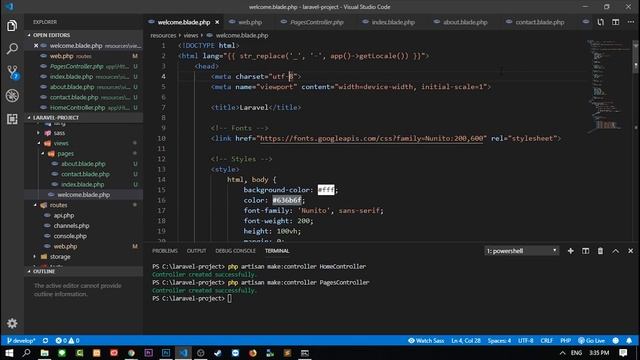
Task: Click the #636b6f color value in code
Action: (x=287, y=200)
